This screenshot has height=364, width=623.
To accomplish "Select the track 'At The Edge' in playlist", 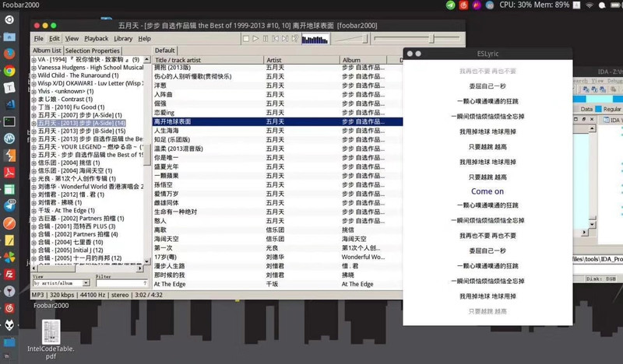I will [x=170, y=284].
